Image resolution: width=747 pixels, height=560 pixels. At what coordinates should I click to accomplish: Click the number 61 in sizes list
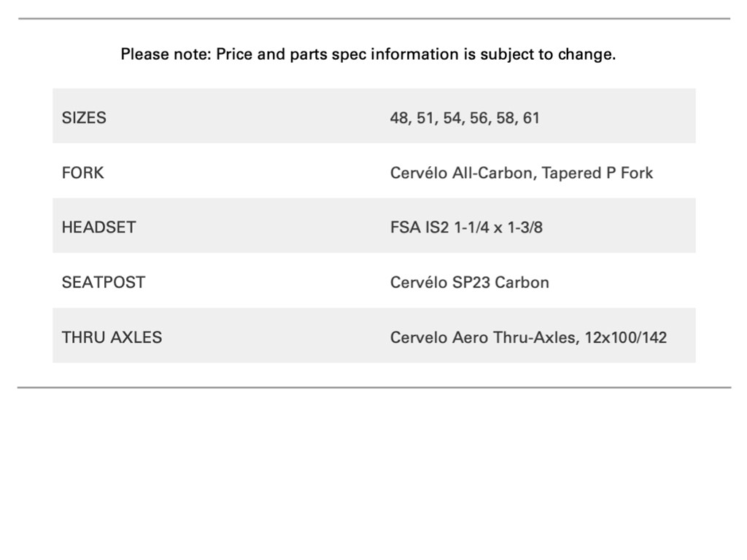(x=531, y=117)
